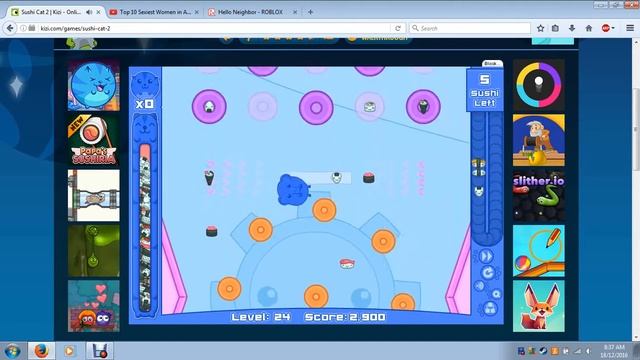This screenshot has height=360, width=640.
Task: Click the 'Level: 24' text
Action: click(261, 317)
